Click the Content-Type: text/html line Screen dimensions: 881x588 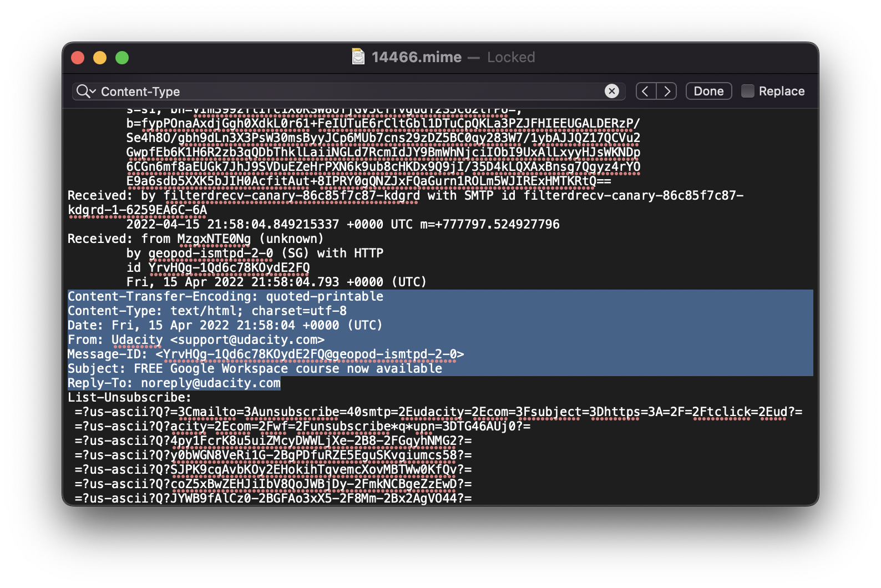click(207, 311)
